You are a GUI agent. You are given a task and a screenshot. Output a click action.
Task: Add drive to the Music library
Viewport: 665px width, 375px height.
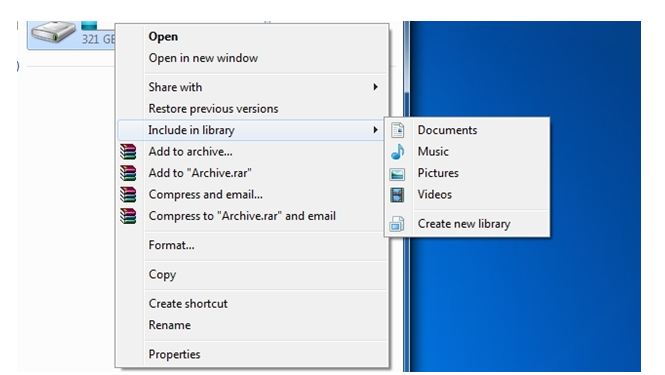433,151
